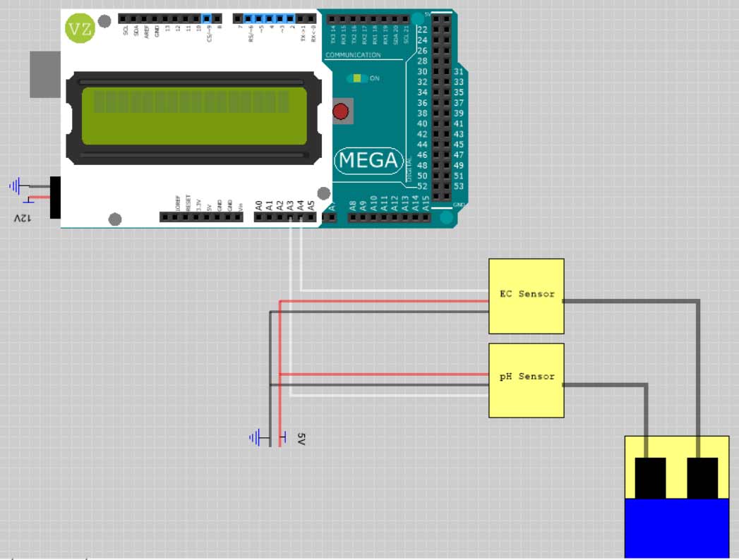The image size is (739, 560).
Task: Click the A3 analog pin label
Action: point(290,205)
